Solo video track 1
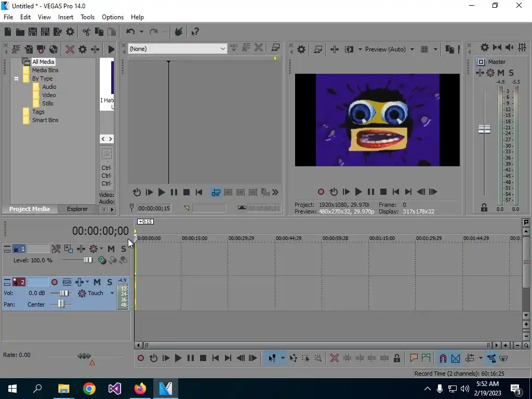The height and width of the screenshot is (399, 532). (124, 249)
